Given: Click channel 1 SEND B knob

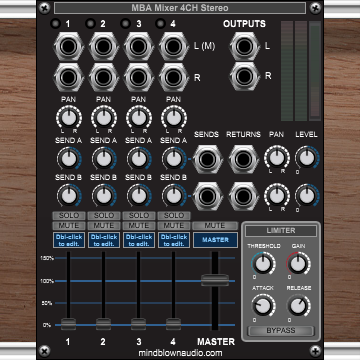Looking at the screenshot, I should click(69, 196).
